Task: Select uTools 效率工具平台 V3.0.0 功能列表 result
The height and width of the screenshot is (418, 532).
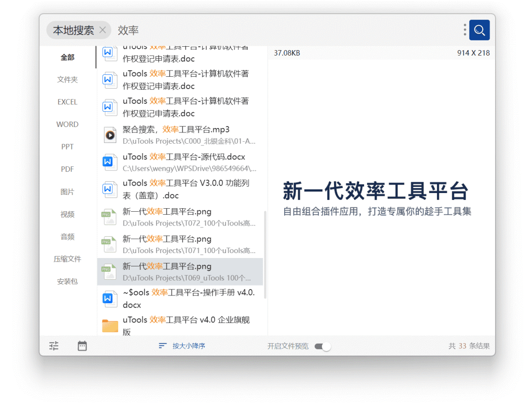Action: [180, 190]
